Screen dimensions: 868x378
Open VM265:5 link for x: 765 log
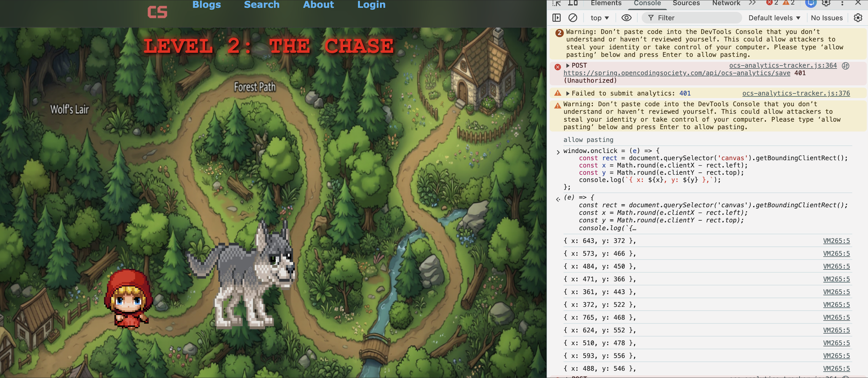point(836,318)
